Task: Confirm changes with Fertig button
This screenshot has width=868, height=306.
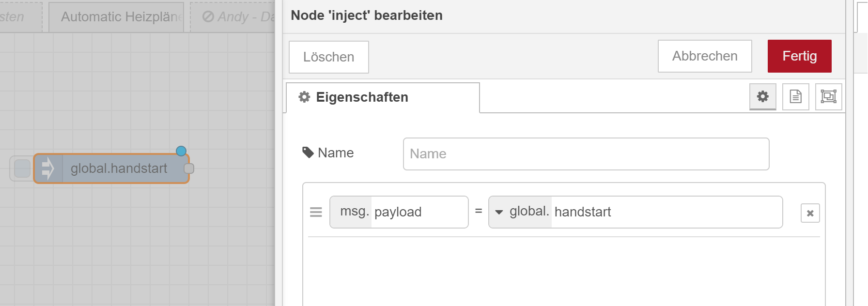Action: click(x=800, y=56)
